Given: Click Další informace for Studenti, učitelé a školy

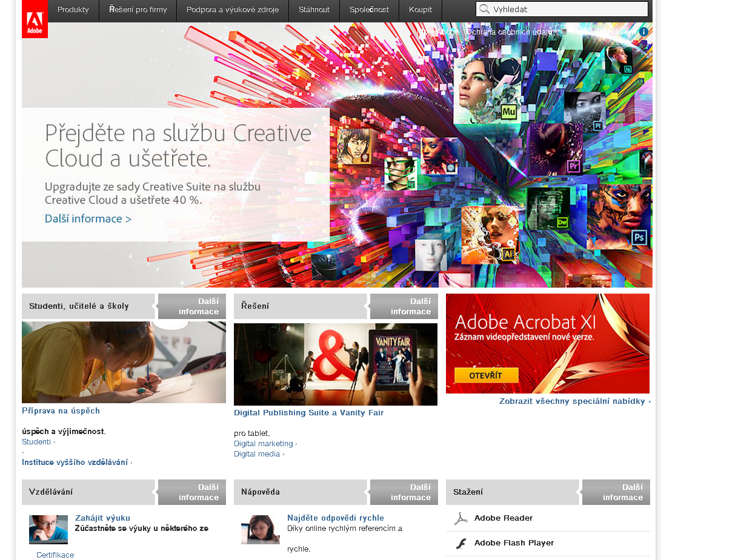Looking at the screenshot, I should 192,306.
